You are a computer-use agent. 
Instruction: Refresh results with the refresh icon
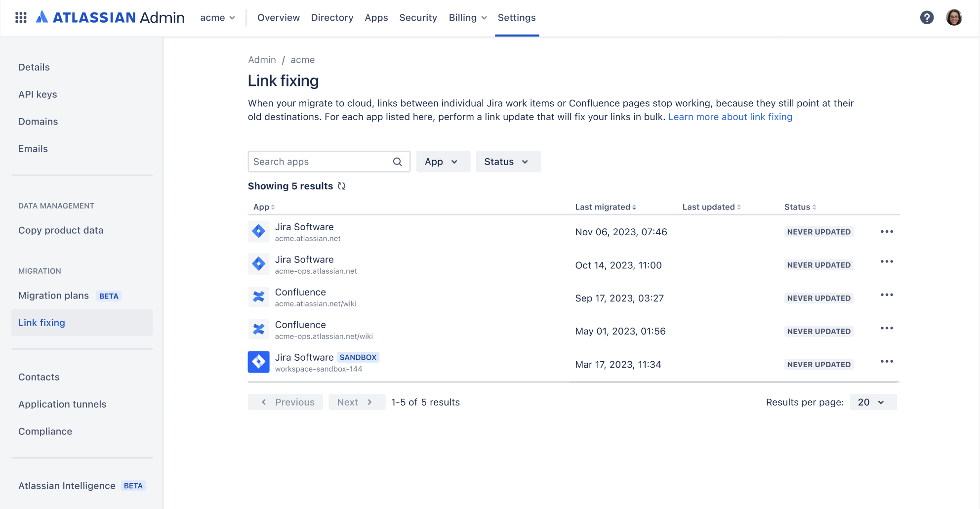tap(341, 186)
